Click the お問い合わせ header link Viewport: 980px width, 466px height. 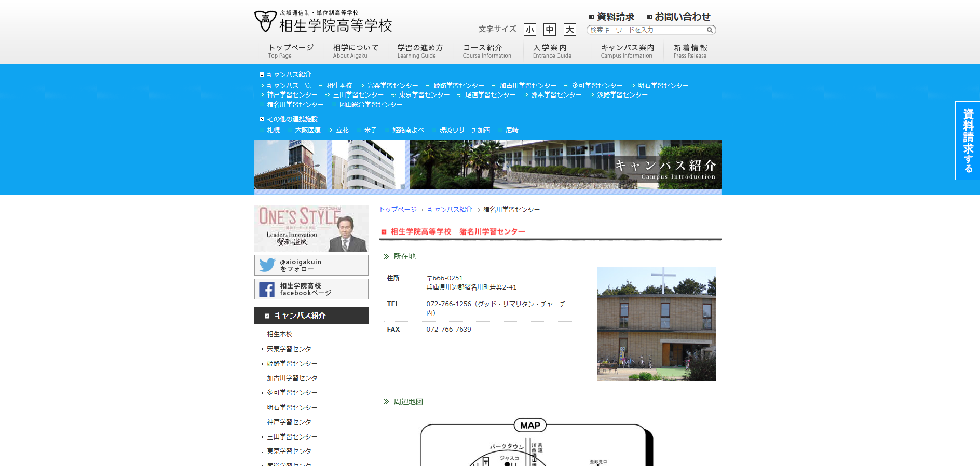click(682, 17)
